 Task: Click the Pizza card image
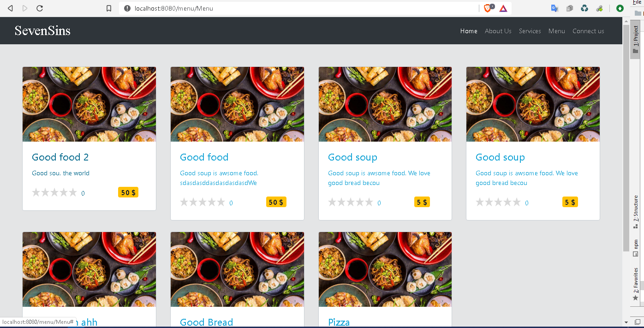[385, 269]
